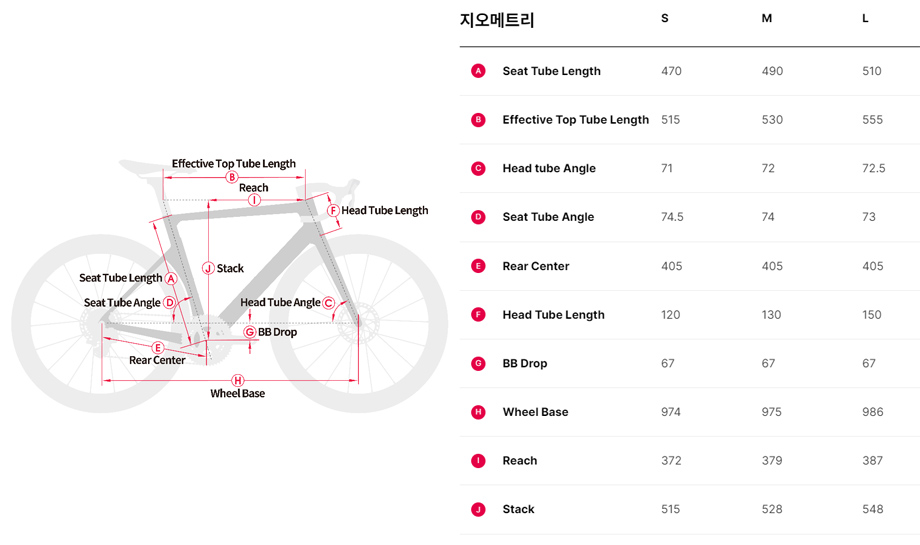Click the H Wheel Base marker on diagram

tap(237, 380)
